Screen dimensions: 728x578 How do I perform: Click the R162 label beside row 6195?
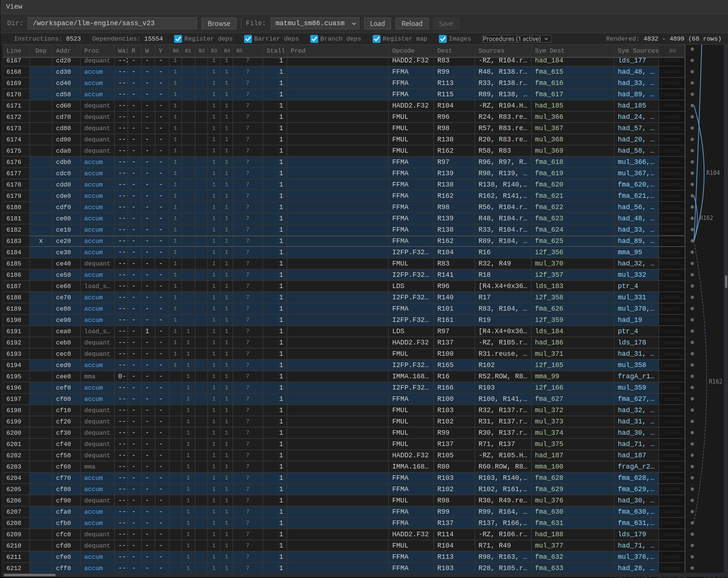click(x=715, y=381)
